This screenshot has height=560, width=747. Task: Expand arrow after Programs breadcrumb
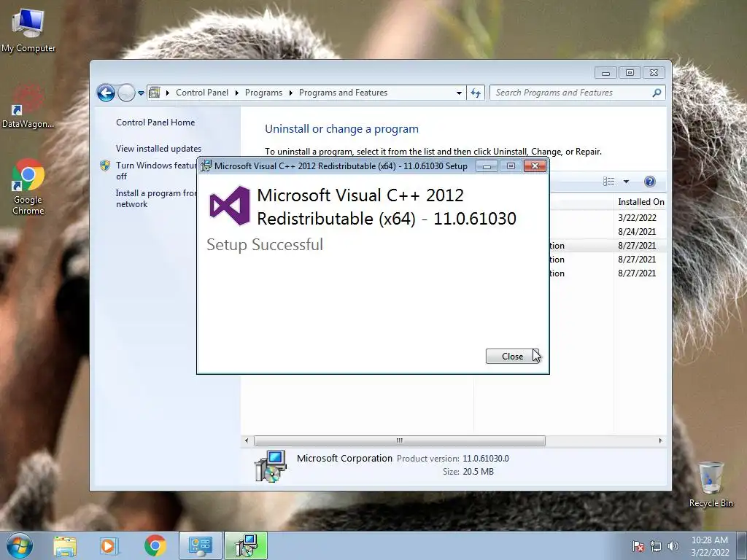(x=290, y=93)
